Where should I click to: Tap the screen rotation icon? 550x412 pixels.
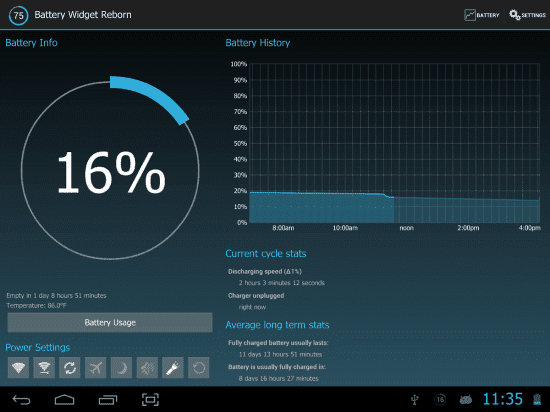click(x=199, y=367)
